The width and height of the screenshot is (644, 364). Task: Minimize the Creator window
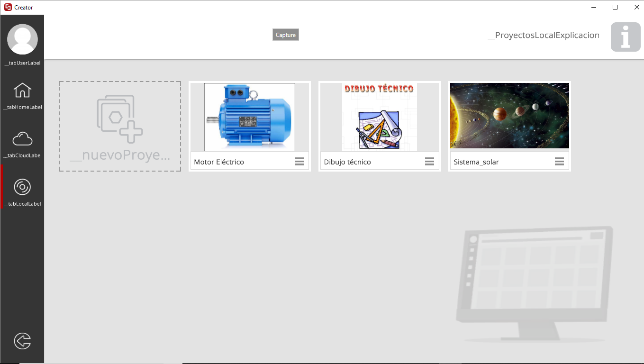[594, 7]
